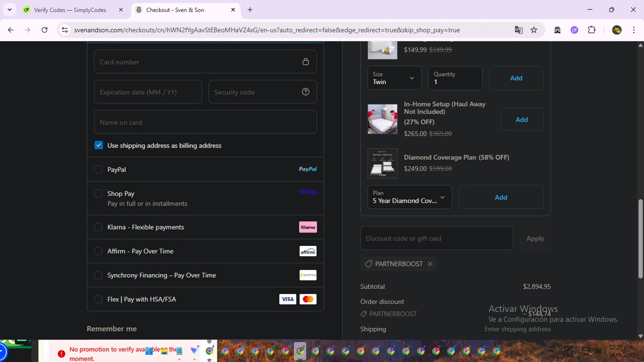
Task: Open a new browser tab
Action: pos(250,10)
